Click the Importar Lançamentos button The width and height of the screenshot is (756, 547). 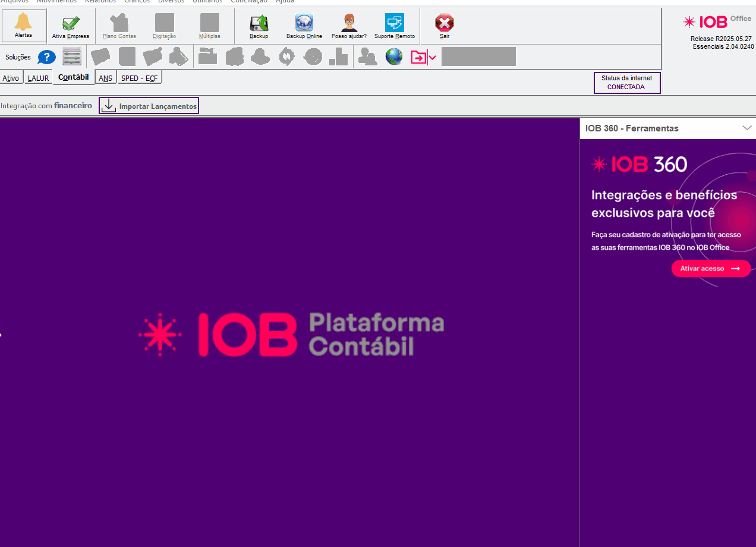pos(149,106)
